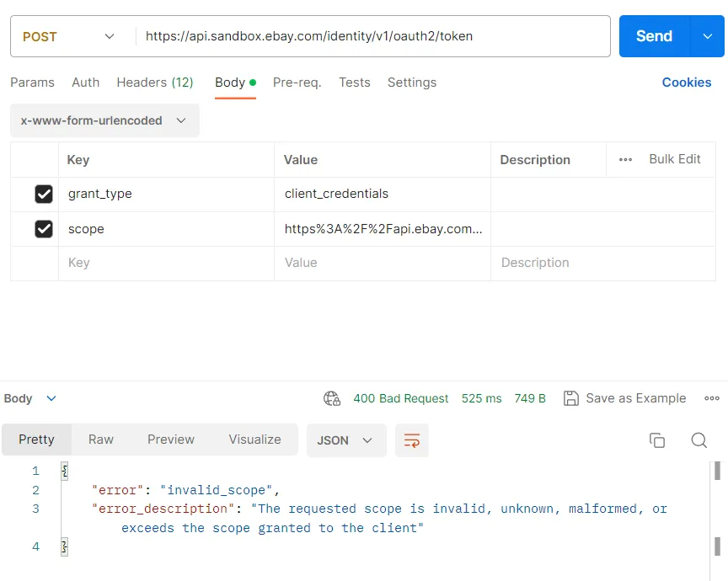This screenshot has width=728, height=581.
Task: Open the Cookies link
Action: point(687,83)
